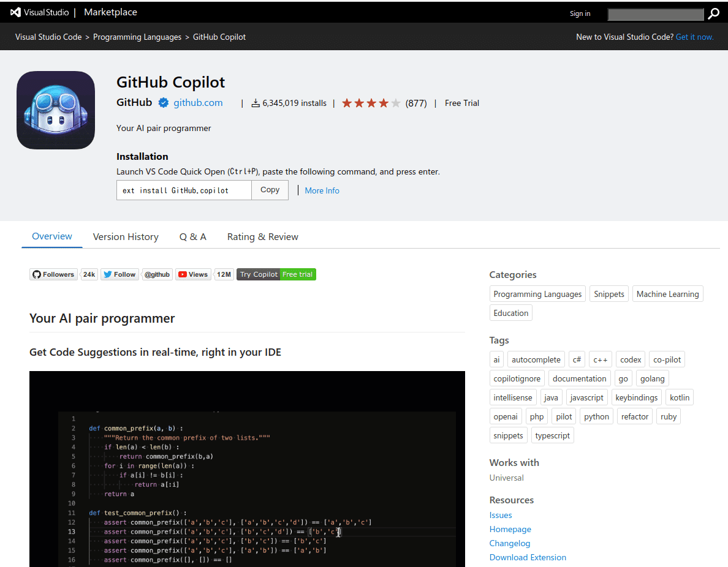Click the star rating icons
Viewport: 728px width, 567px height.
(371, 103)
